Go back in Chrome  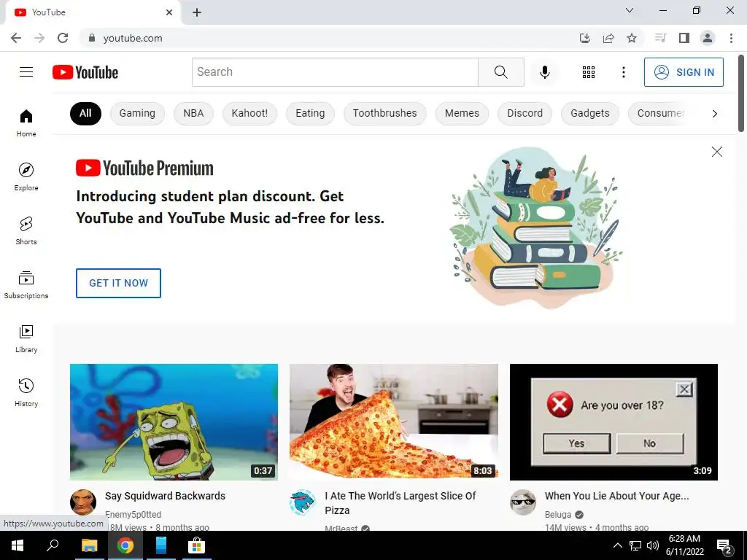click(x=16, y=38)
